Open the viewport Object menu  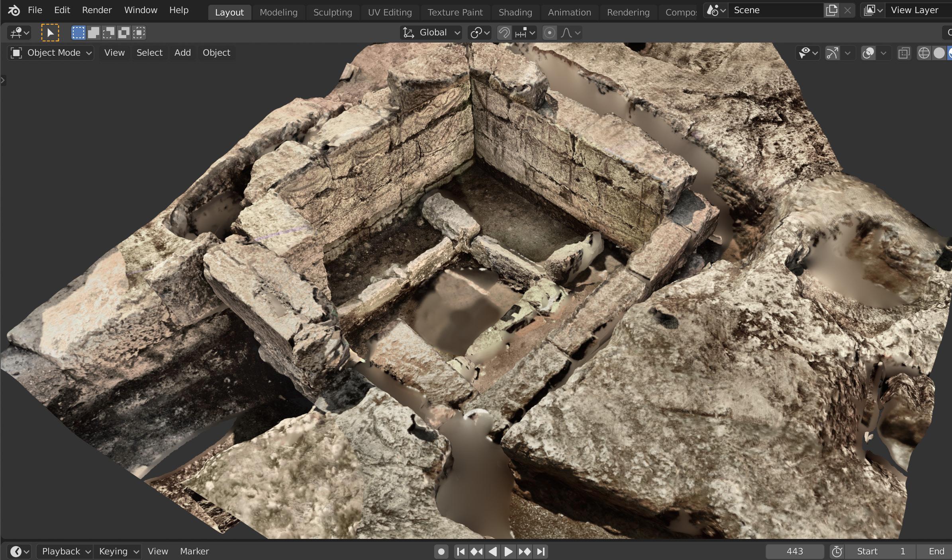(x=216, y=53)
